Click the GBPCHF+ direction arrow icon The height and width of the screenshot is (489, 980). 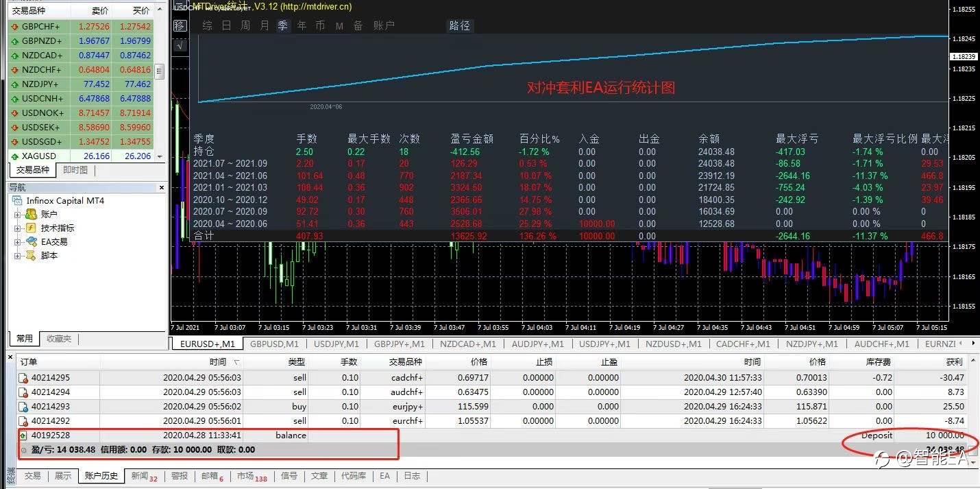(14, 27)
